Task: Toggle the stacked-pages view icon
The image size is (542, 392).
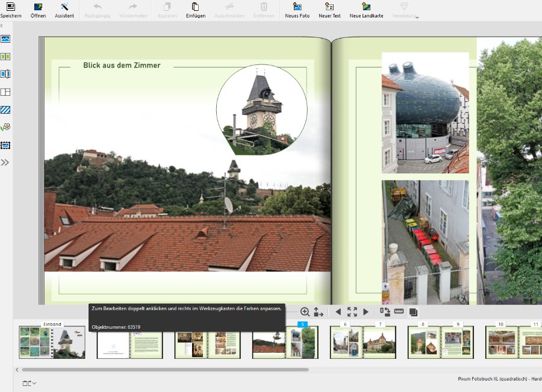Action: [x=413, y=312]
